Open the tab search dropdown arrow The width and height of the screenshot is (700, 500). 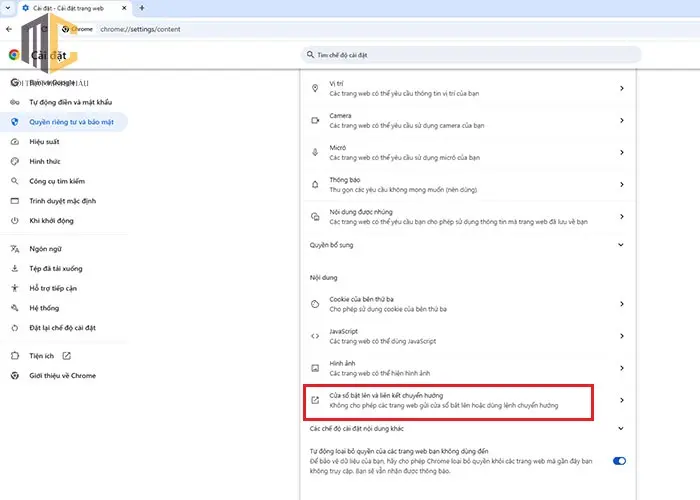pos(8,8)
